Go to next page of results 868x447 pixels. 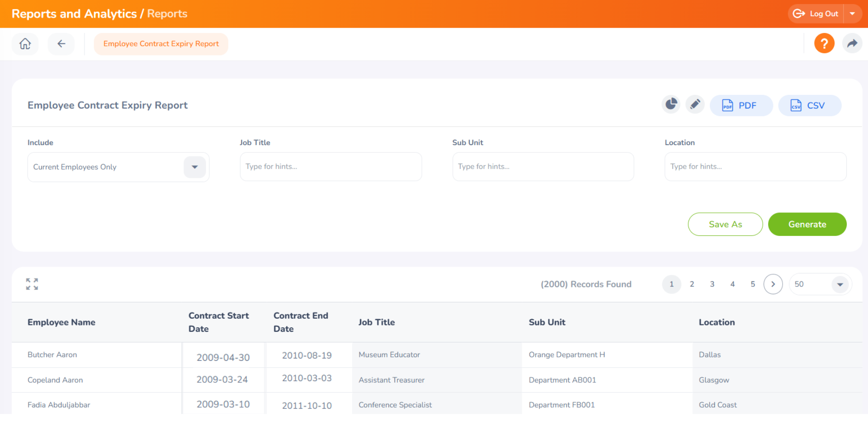773,284
